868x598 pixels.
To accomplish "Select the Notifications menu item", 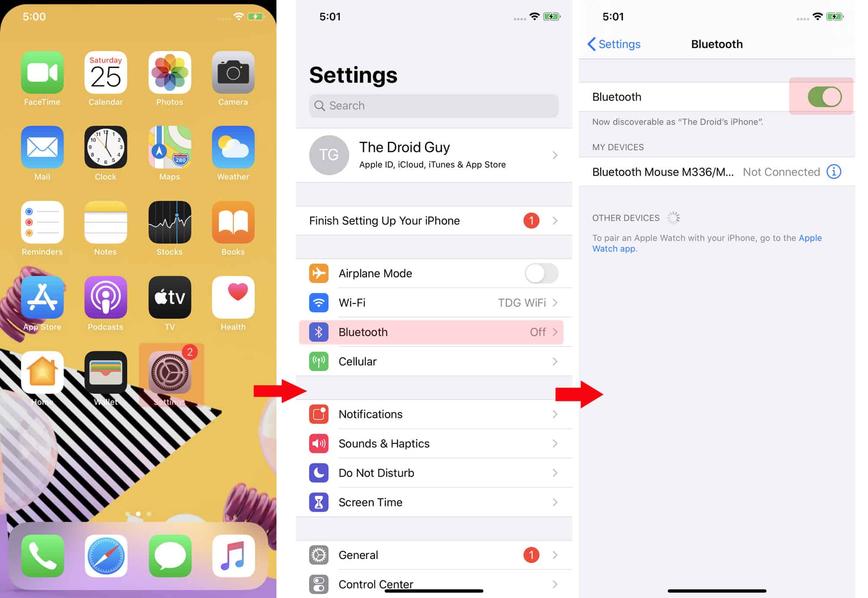I will tap(435, 414).
